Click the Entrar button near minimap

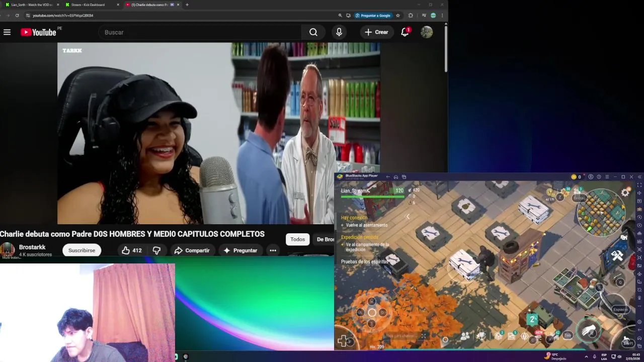579,198
